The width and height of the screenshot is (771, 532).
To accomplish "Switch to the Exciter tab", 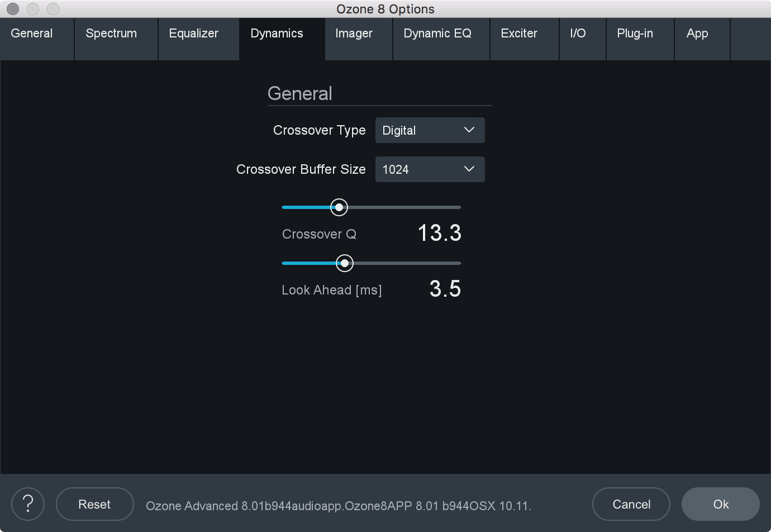I will (x=525, y=39).
